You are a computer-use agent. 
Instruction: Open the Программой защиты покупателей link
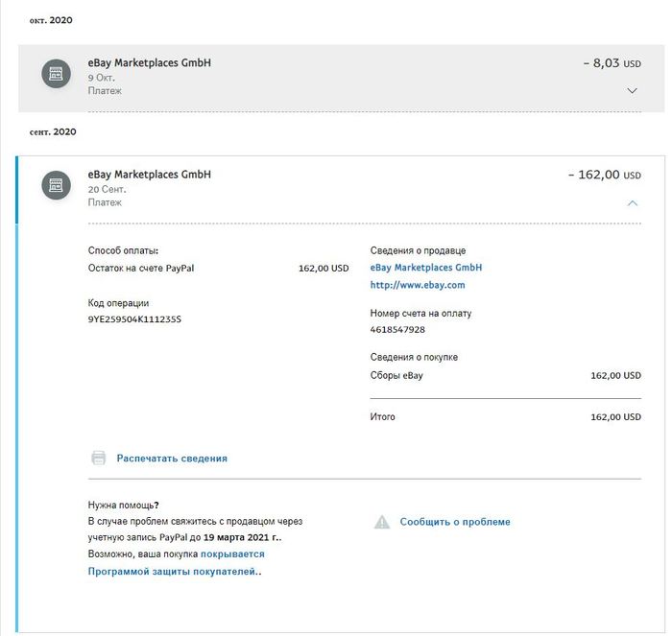[x=173, y=572]
